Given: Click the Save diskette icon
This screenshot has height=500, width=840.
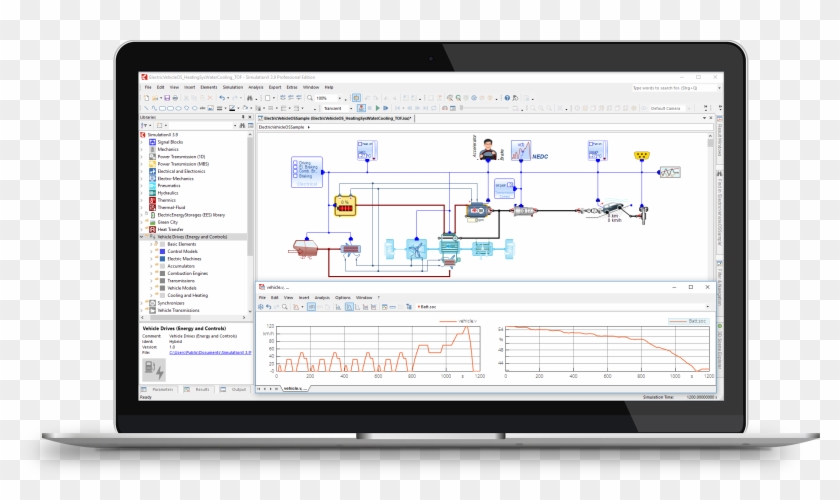Looking at the screenshot, I should click(167, 98).
